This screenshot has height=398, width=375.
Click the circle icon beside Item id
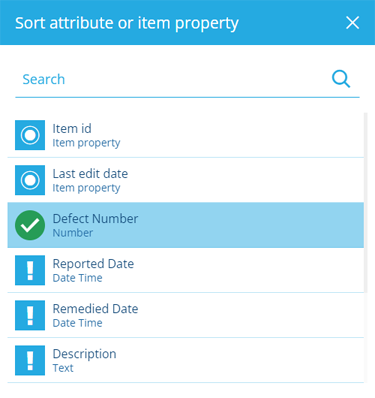30,135
